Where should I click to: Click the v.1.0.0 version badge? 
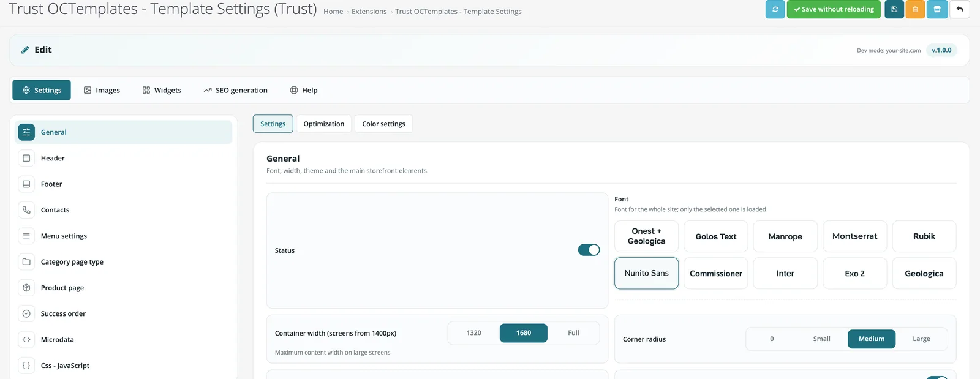941,50
